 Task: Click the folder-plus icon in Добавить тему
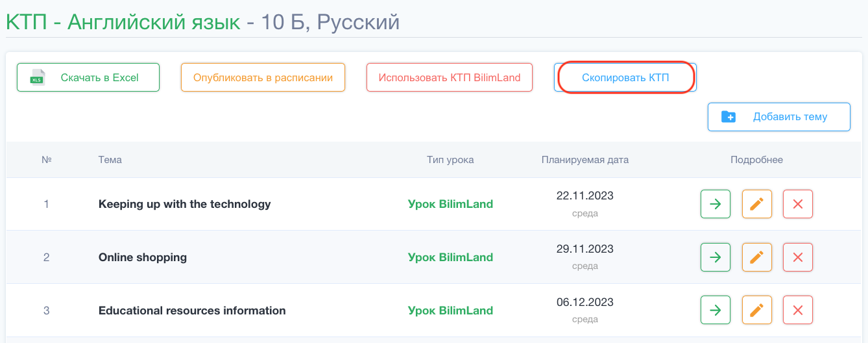point(729,117)
